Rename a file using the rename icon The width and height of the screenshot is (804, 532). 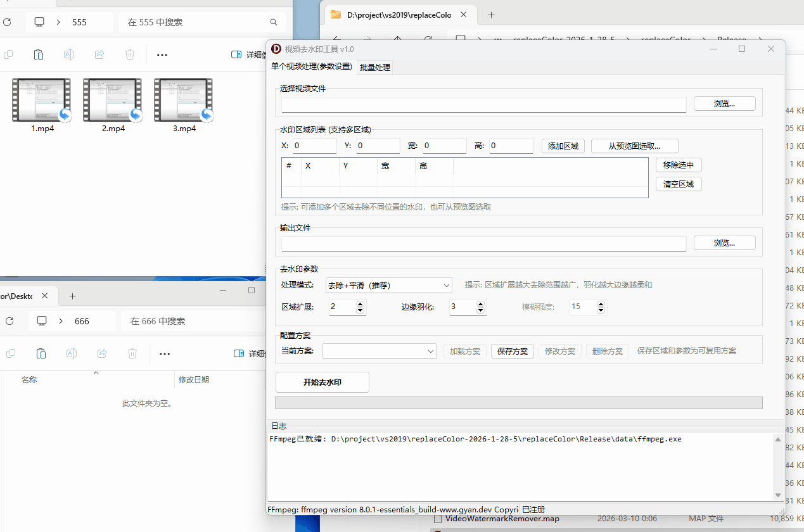point(68,54)
